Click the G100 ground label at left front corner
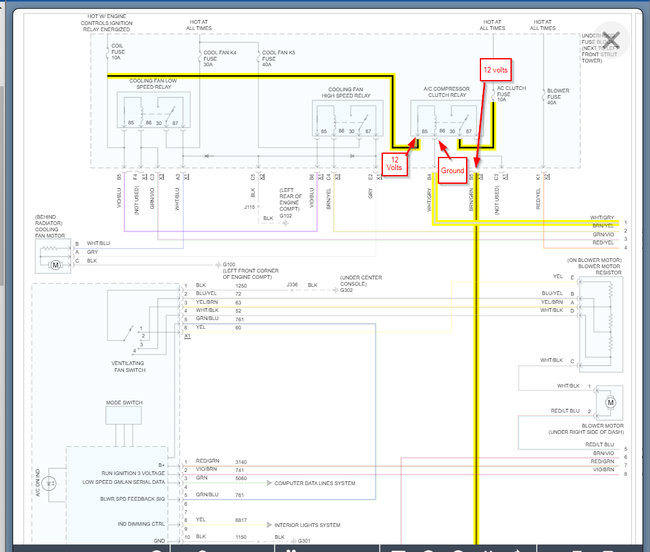This screenshot has width=650, height=552. point(228,264)
